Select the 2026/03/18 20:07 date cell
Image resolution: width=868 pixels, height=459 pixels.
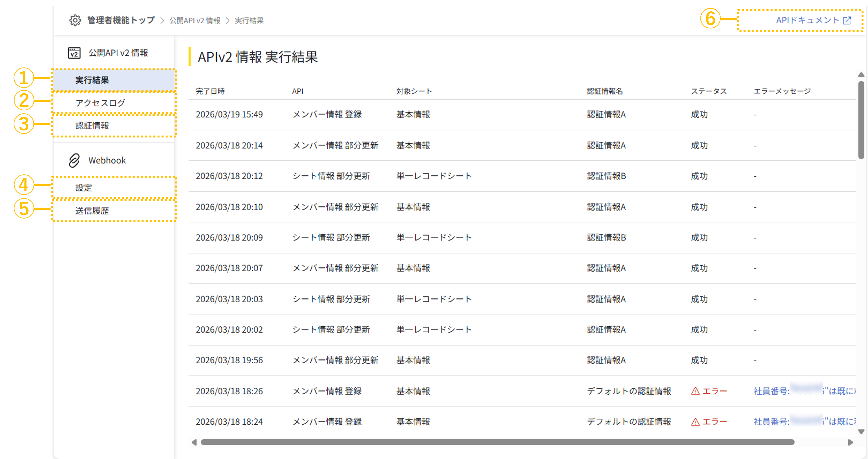[x=229, y=268]
